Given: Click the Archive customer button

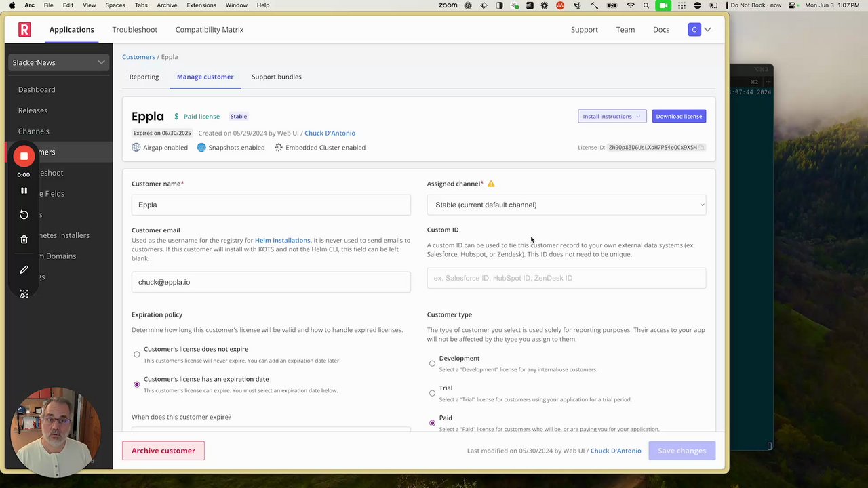Looking at the screenshot, I should pyautogui.click(x=163, y=451).
